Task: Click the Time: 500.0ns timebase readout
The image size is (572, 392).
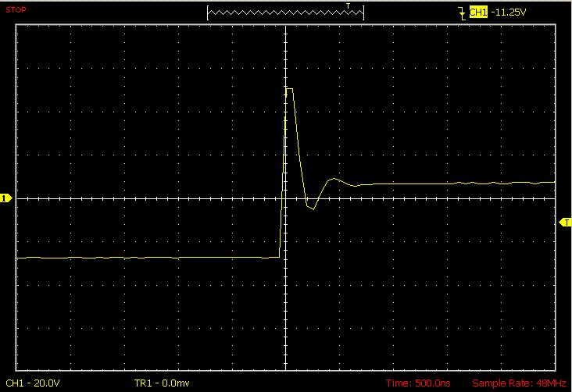Action: [x=418, y=383]
